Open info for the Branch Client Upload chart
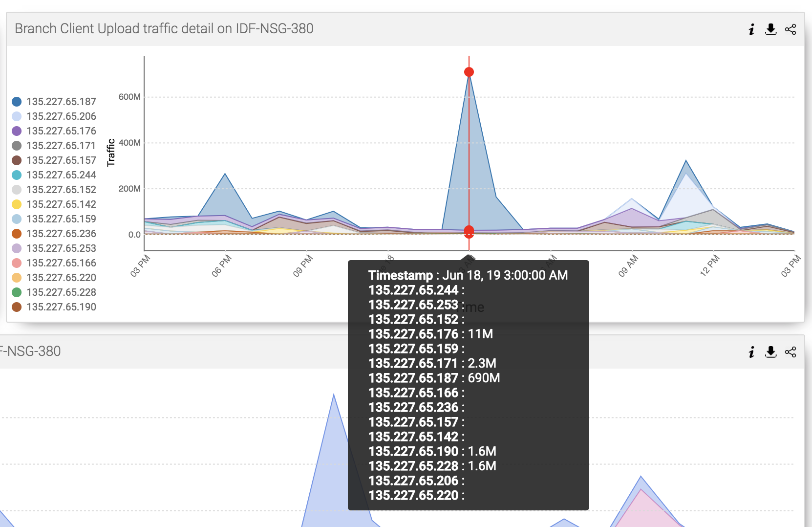 751,29
